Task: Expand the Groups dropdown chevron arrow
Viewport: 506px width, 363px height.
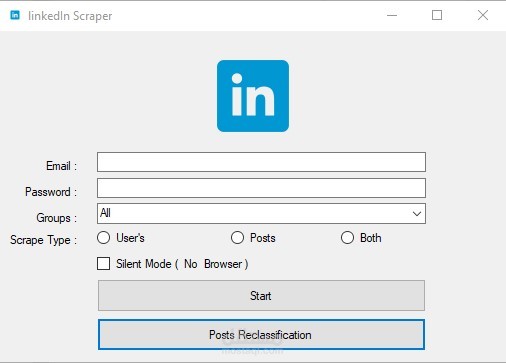Action: tap(417, 213)
